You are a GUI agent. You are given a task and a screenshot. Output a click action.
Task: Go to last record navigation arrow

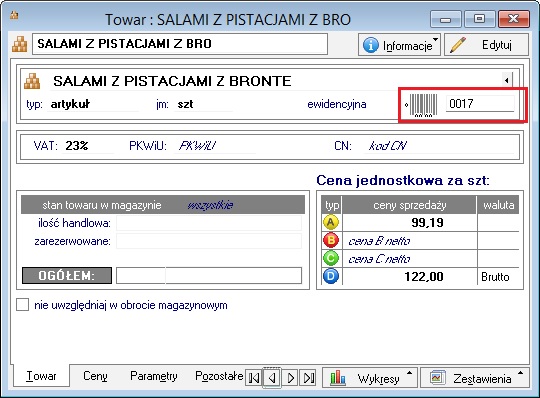(308, 378)
